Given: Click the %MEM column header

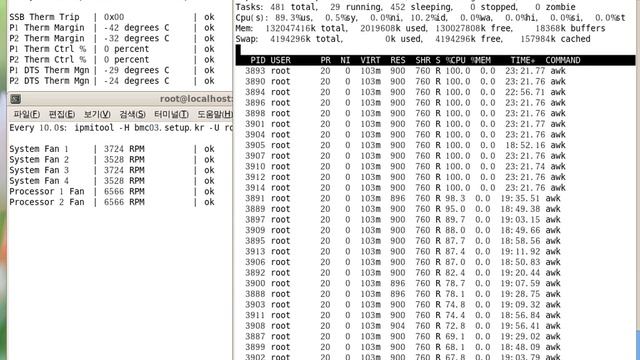Looking at the screenshot, I should 480,60.
